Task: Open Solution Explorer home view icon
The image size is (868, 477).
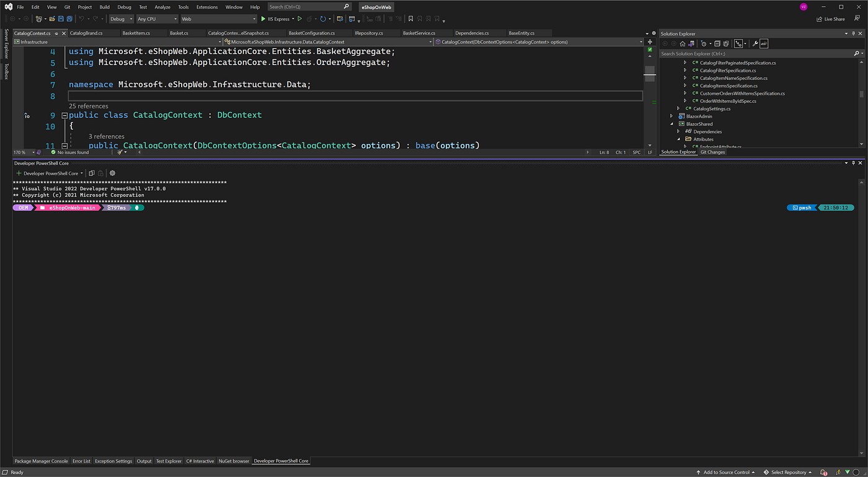Action: 682,43
